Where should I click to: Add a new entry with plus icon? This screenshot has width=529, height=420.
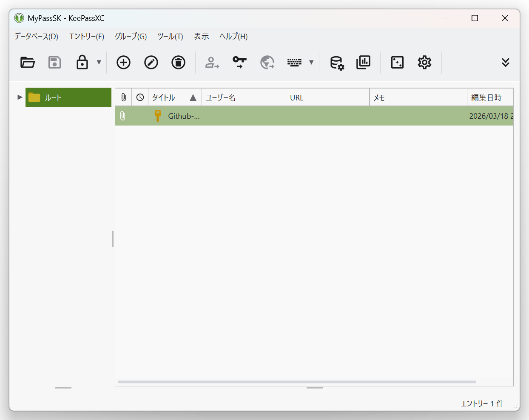(x=123, y=63)
